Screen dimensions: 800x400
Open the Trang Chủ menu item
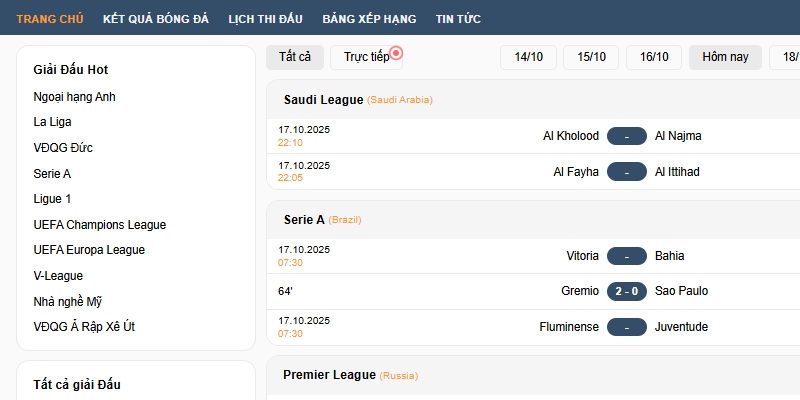point(50,19)
